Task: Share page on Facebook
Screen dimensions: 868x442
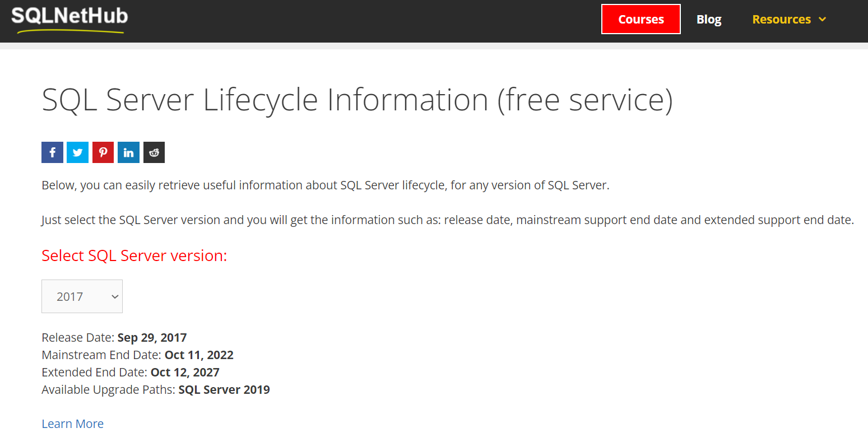Action: pyautogui.click(x=52, y=152)
